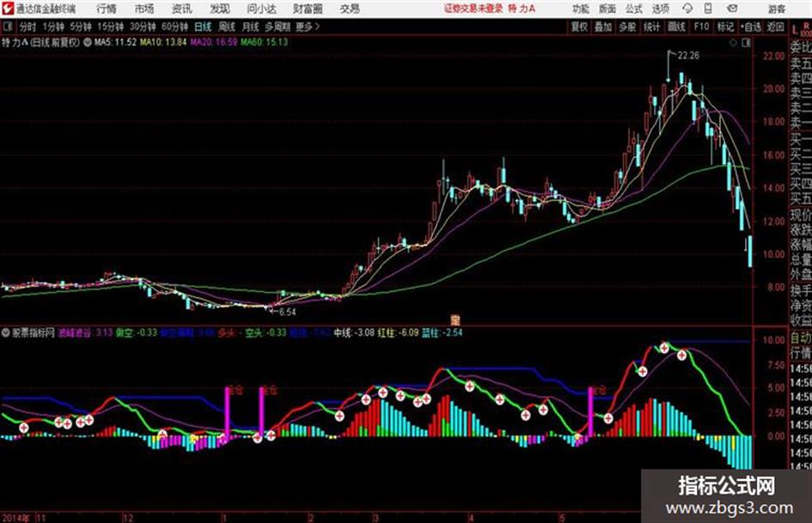This screenshot has height=523, width=812.
Task: Expand the sub-chart indicator dropdown circle
Action: pos(6,333)
